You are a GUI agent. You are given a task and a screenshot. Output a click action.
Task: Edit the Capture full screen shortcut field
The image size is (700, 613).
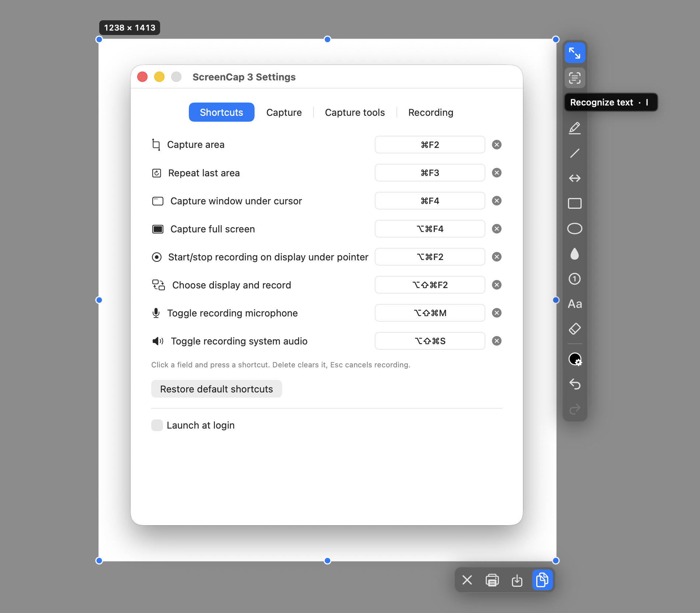coord(430,229)
